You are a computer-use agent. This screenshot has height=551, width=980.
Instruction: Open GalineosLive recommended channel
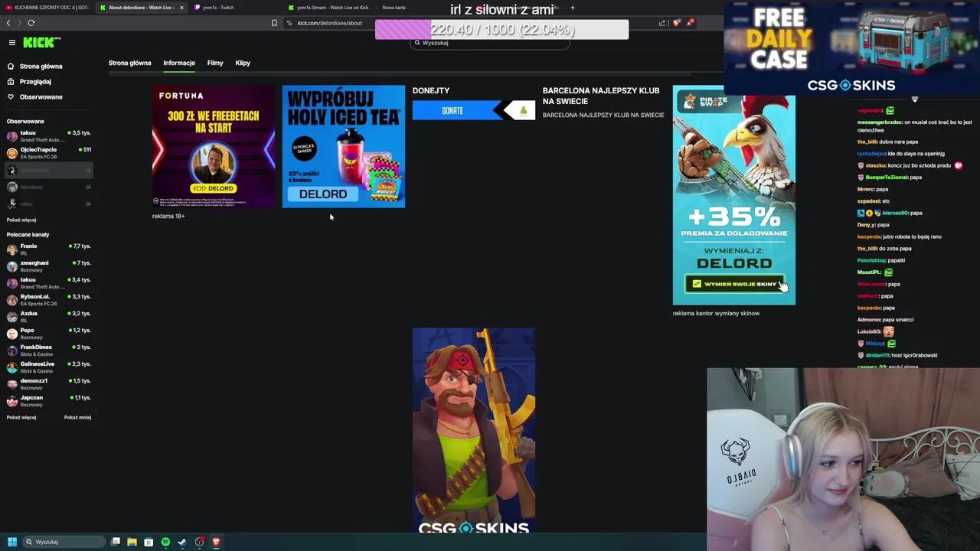49,367
